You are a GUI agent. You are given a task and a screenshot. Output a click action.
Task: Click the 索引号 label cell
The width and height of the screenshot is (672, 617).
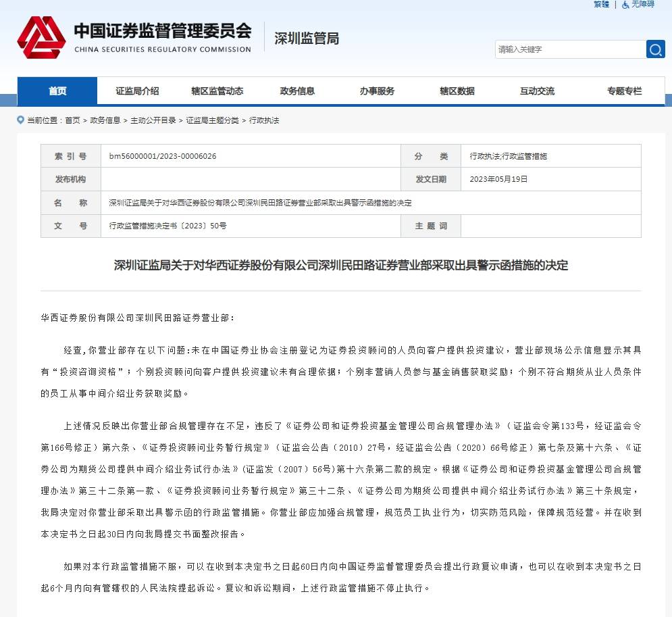[71, 156]
